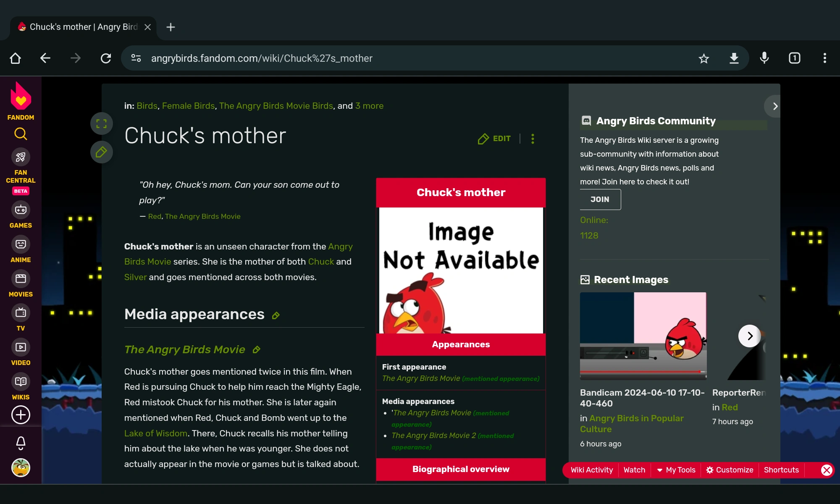Open Fandom search magnifier icon
Screen dimensions: 840x504
(21, 134)
